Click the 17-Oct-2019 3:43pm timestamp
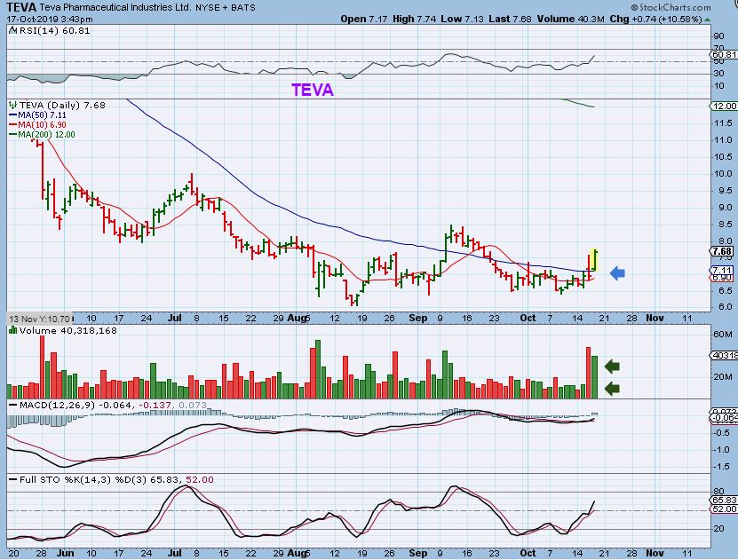Viewport: 738px width, 560px height. click(50, 20)
